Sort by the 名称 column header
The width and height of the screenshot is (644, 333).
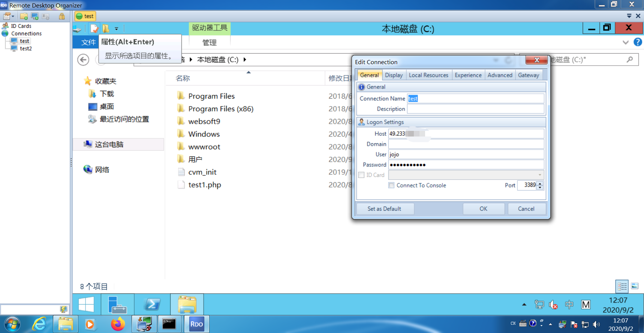[x=183, y=78]
